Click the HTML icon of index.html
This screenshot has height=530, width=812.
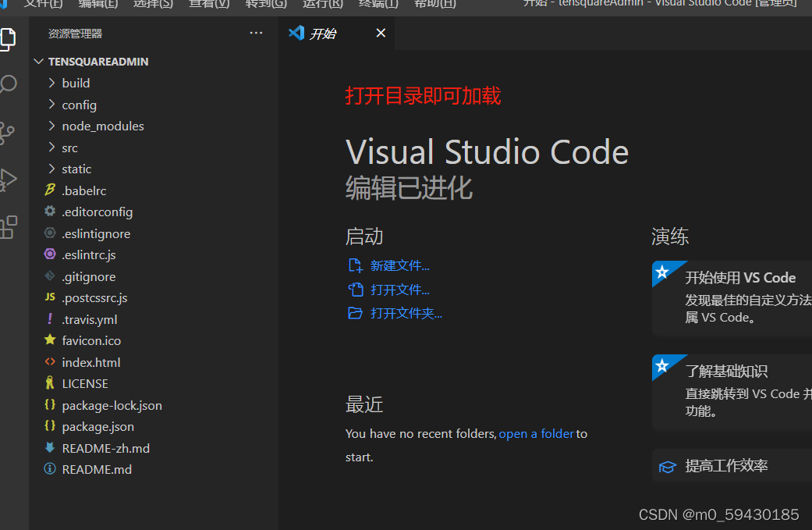50,361
